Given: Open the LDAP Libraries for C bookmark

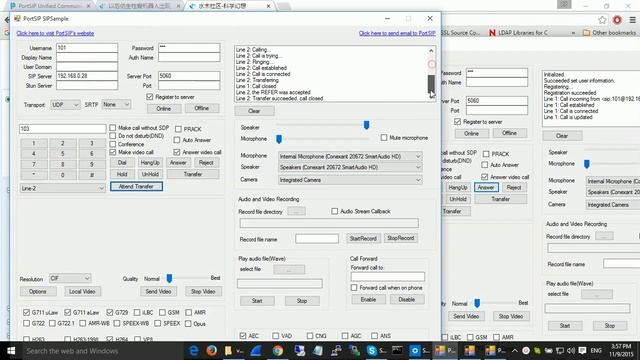Looking at the screenshot, I should [519, 33].
